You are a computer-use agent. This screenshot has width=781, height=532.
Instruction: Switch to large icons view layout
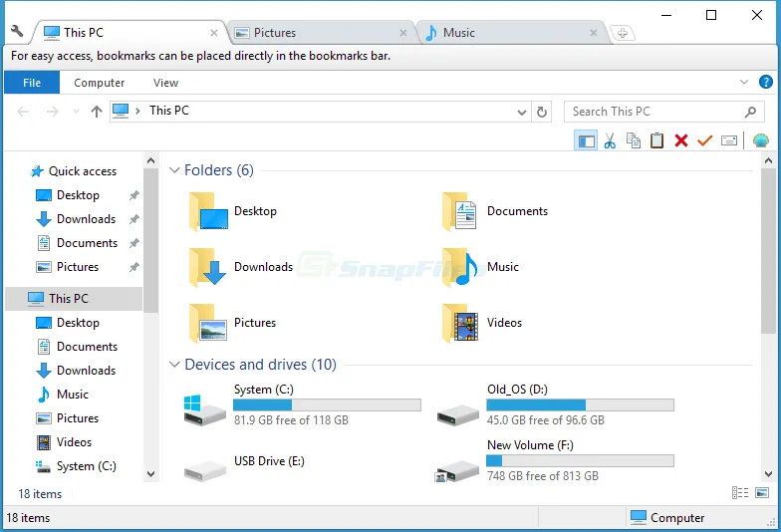click(x=762, y=493)
